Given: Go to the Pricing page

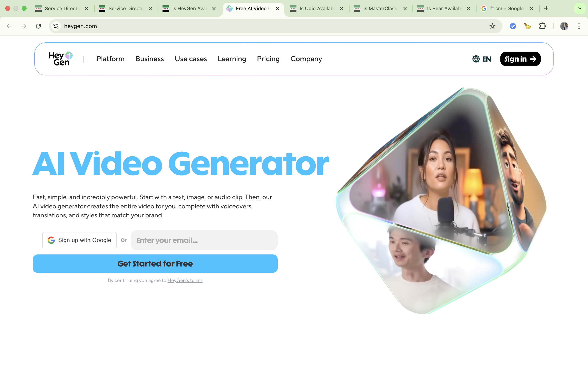Looking at the screenshot, I should click(x=268, y=59).
